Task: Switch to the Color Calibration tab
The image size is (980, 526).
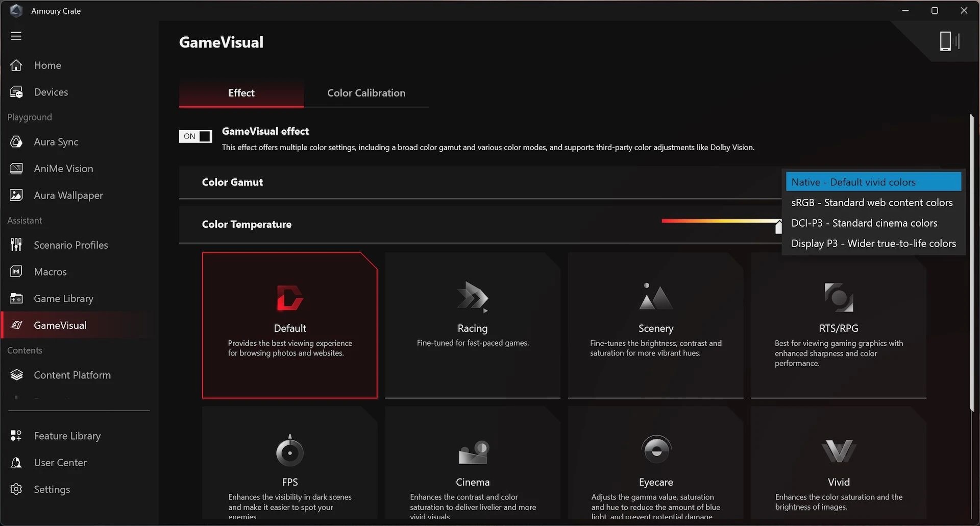Action: [366, 93]
